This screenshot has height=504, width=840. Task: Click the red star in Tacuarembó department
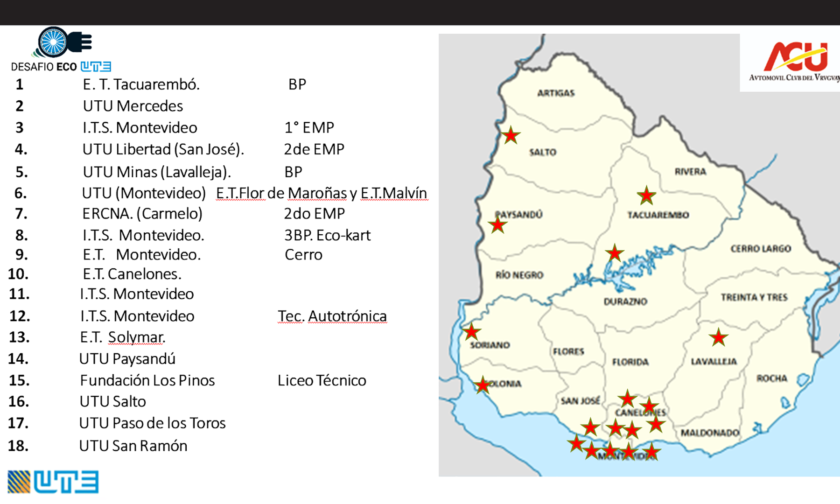point(646,196)
